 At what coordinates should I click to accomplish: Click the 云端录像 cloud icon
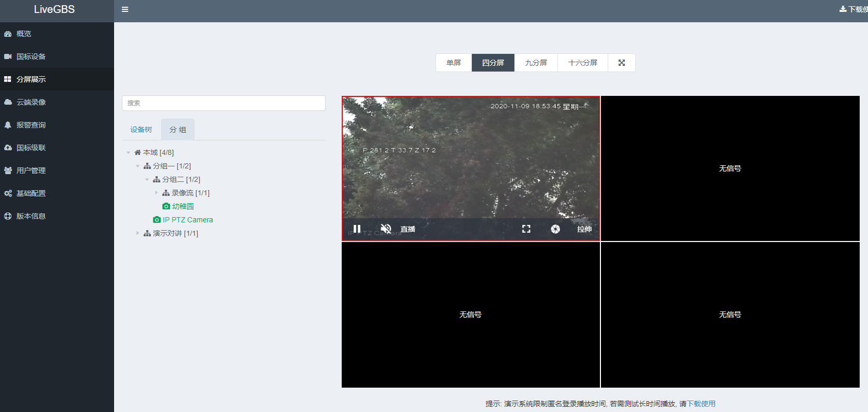(8, 102)
